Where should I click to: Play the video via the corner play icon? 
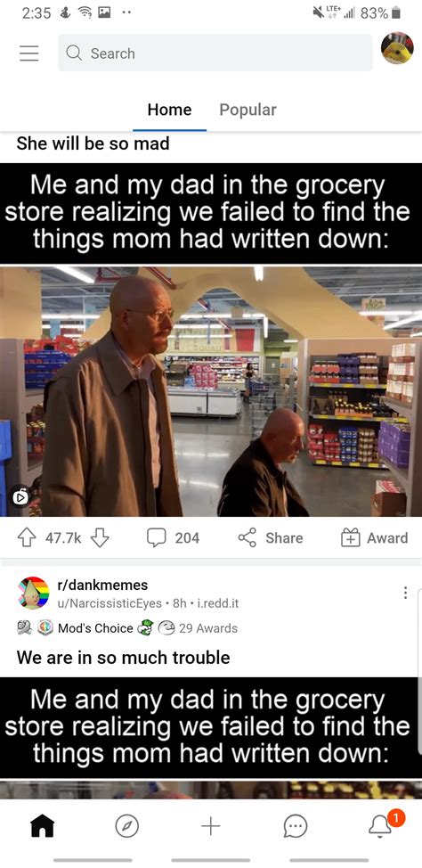tap(20, 496)
